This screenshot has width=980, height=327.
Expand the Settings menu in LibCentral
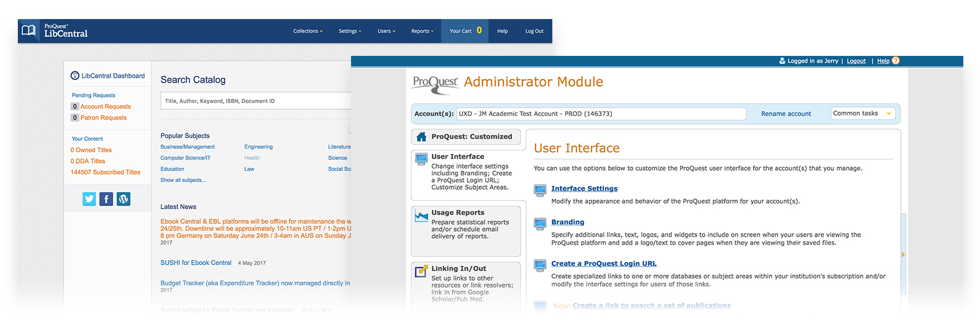pyautogui.click(x=350, y=31)
